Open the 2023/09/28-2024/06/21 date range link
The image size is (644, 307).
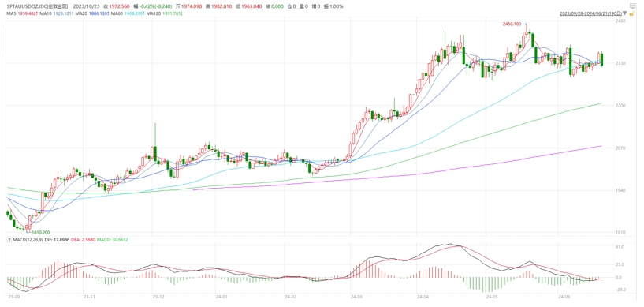coord(590,13)
